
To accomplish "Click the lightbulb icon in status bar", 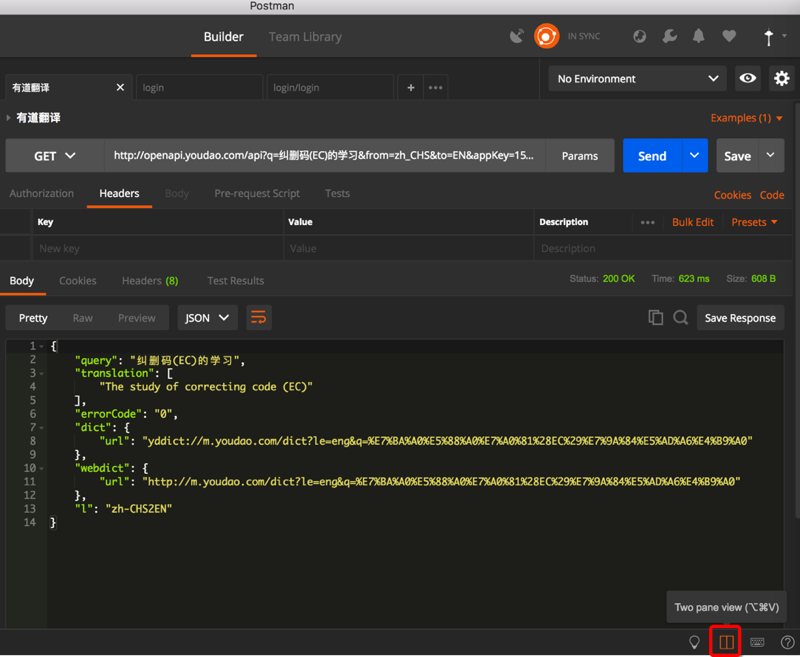I will pyautogui.click(x=694, y=642).
